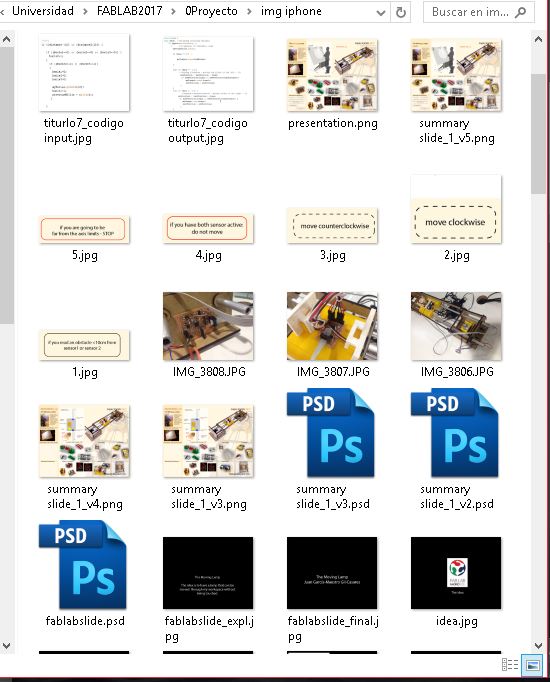Click the file name 'IMG_3806.JPG'
The width and height of the screenshot is (550, 682).
[x=457, y=371]
